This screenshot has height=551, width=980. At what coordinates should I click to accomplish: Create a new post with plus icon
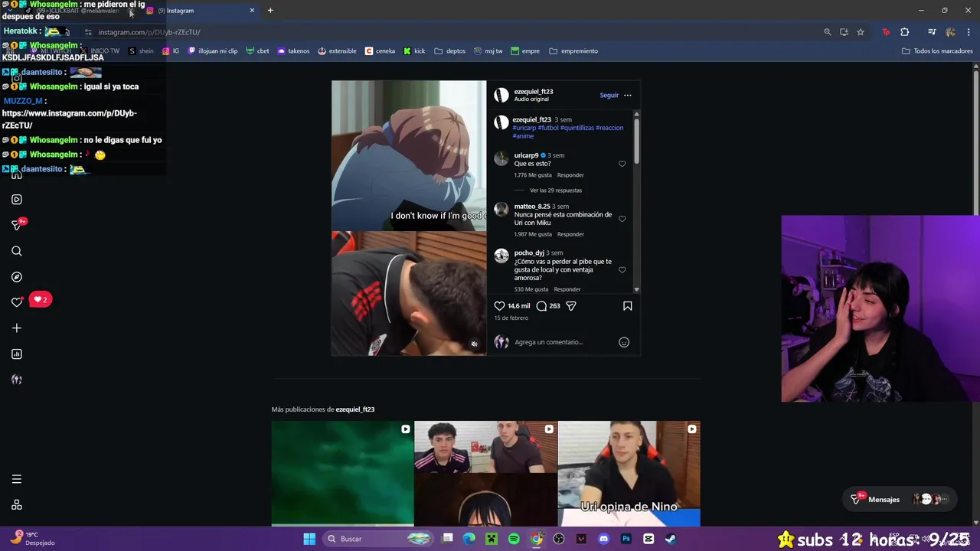[x=17, y=328]
